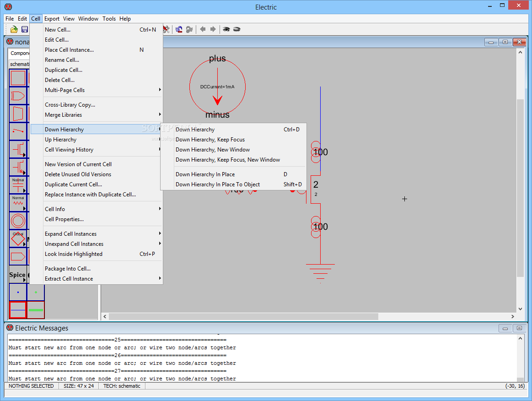
Task: Expand the Unexpand Cell Instances submenu
Action: (x=103, y=244)
